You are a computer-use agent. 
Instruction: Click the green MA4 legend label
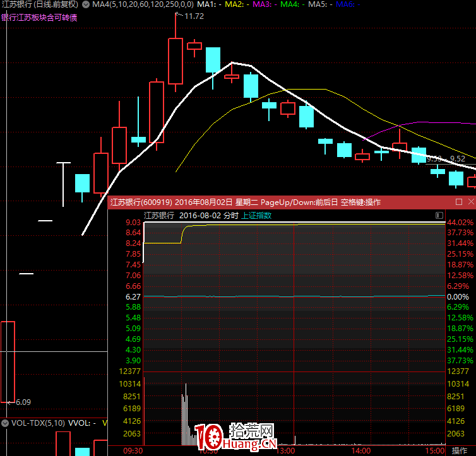pos(292,4)
